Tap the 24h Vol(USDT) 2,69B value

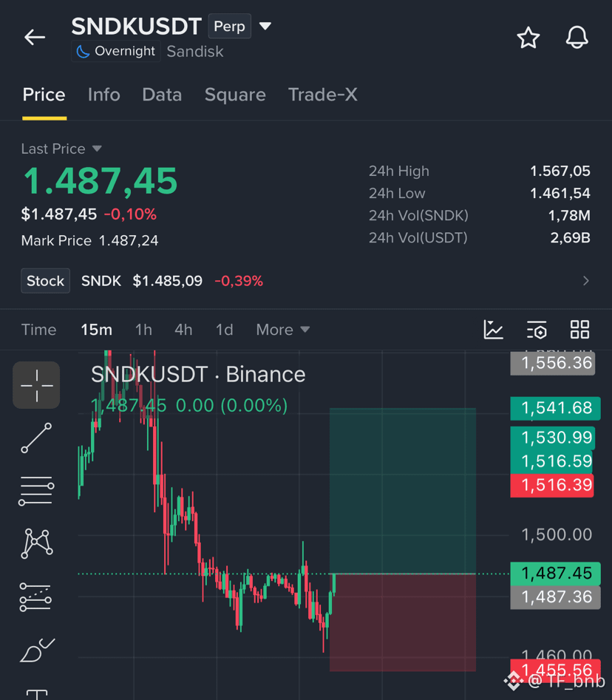(570, 238)
